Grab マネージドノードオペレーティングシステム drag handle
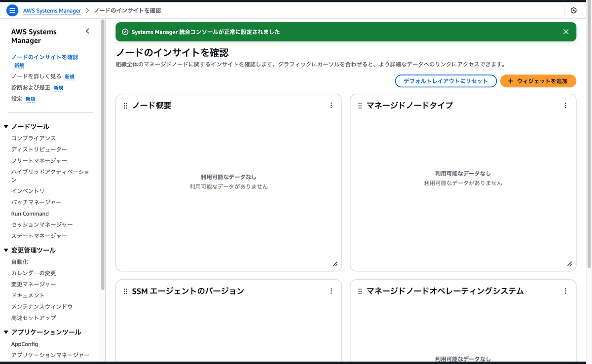Screen dimensions: 592x364 coord(360,291)
